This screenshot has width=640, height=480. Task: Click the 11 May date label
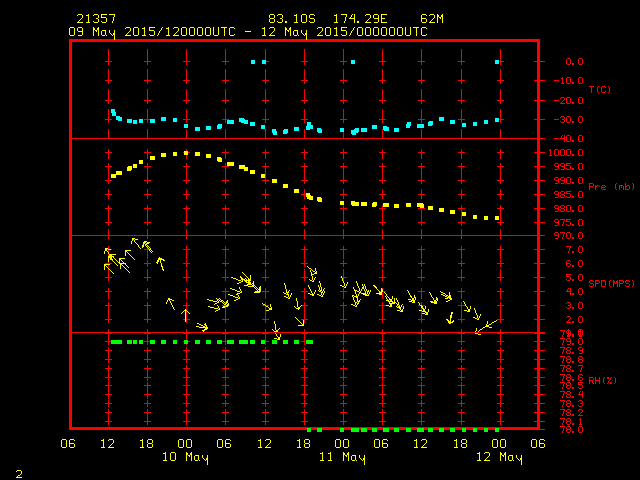[342, 457]
